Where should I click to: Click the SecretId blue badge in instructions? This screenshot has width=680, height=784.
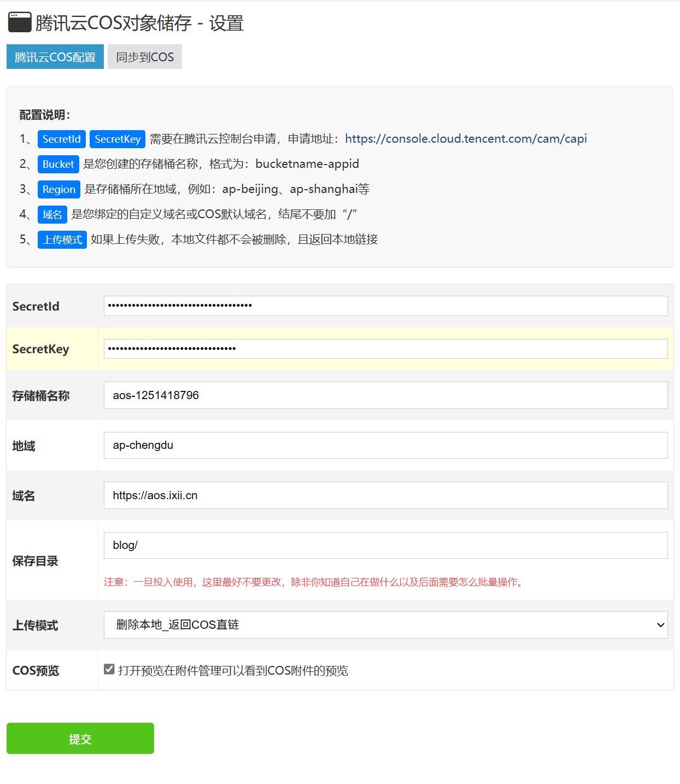pos(62,139)
